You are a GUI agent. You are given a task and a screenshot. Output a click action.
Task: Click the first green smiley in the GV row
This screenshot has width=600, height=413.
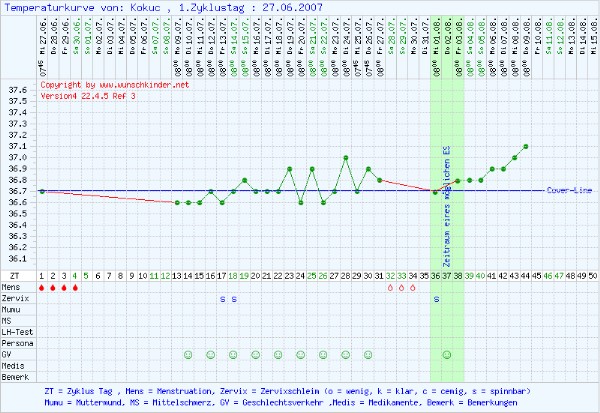[x=187, y=355]
